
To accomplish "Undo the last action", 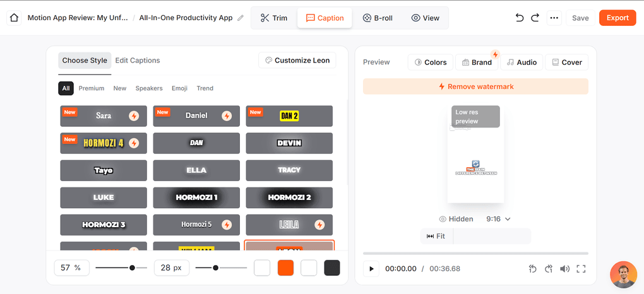I will click(x=519, y=18).
